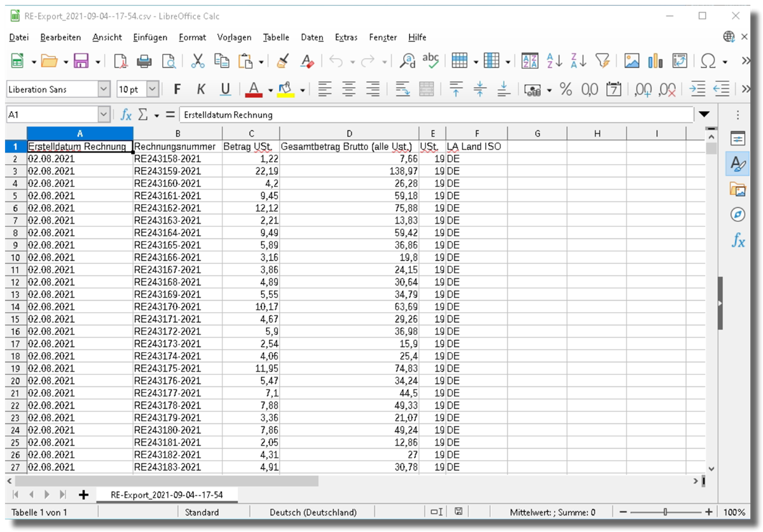The width and height of the screenshot is (763, 532).
Task: Toggle italic formatting (K button)
Action: pyautogui.click(x=201, y=90)
